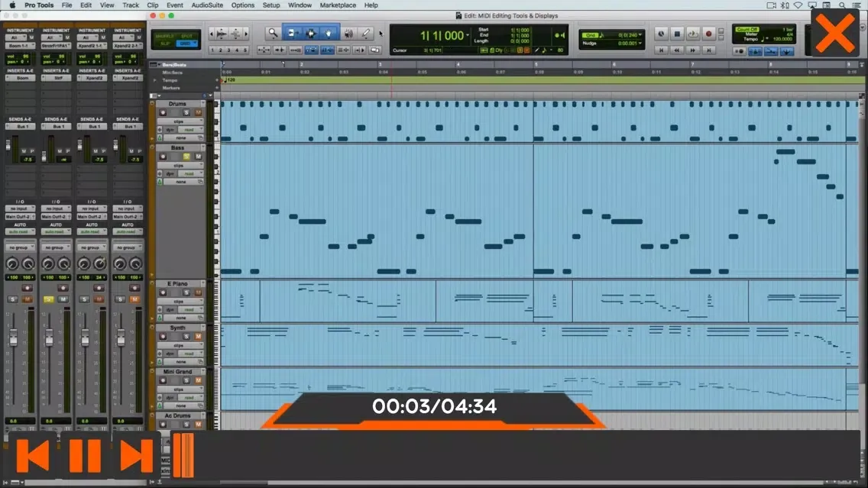
Task: Click the Online button in transport
Action: (x=661, y=34)
